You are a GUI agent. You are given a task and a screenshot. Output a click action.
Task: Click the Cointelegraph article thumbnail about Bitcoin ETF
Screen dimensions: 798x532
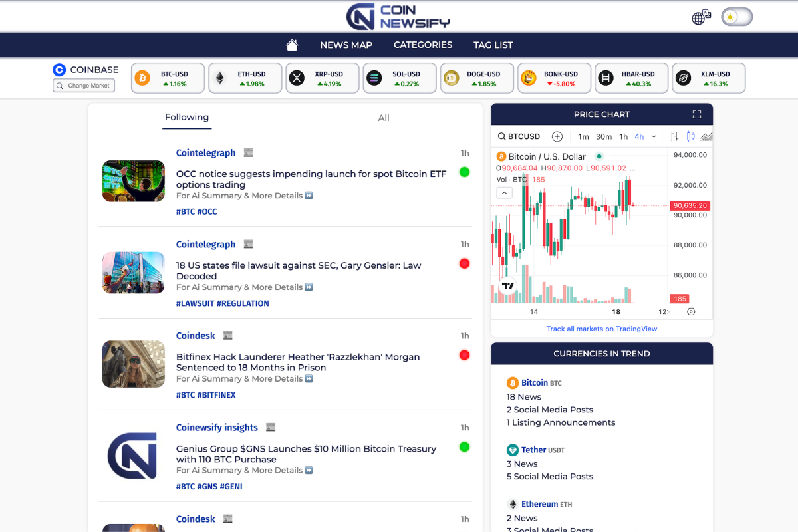pos(133,180)
